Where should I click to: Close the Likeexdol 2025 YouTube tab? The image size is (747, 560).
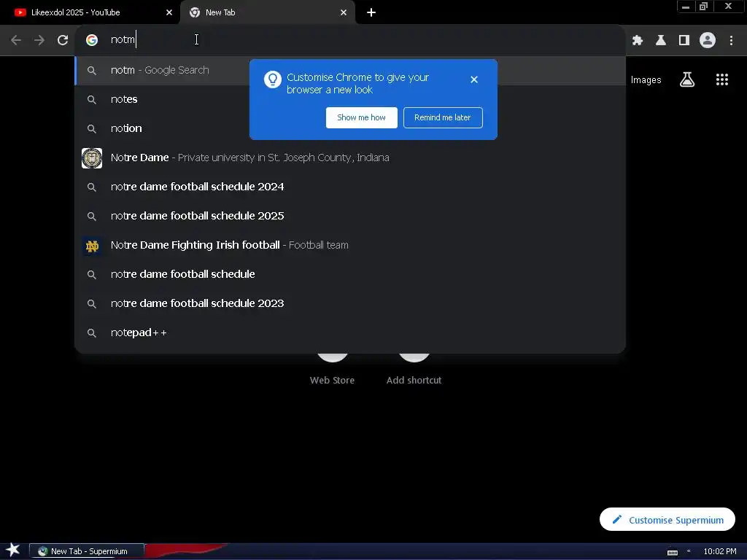coord(169,12)
